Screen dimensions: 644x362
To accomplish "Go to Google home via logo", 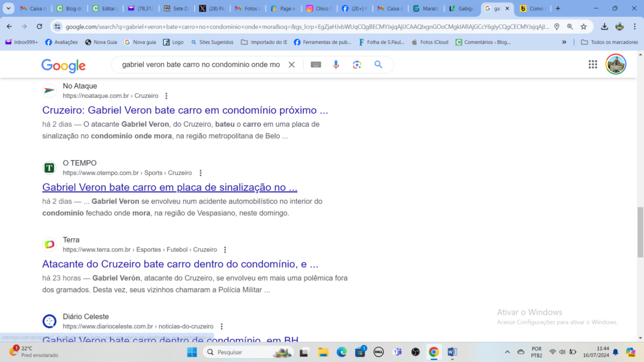I will click(64, 65).
